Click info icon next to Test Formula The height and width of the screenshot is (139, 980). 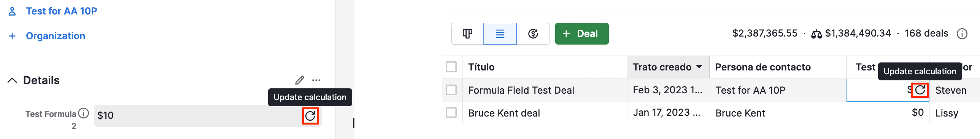pos(83,113)
